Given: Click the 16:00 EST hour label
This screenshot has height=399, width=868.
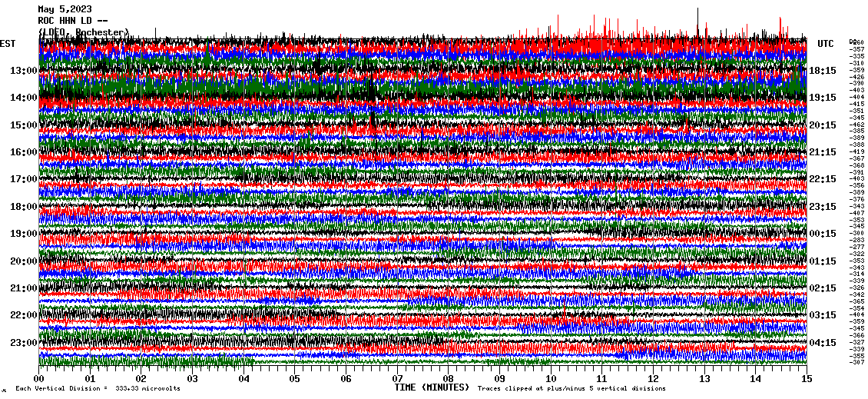Looking at the screenshot, I should (x=24, y=152).
